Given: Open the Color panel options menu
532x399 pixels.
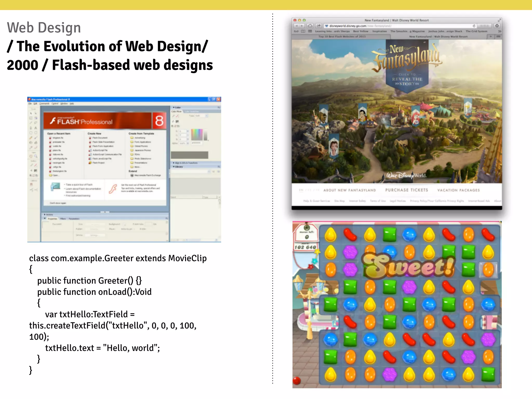Looking at the screenshot, I should pos(219,107).
